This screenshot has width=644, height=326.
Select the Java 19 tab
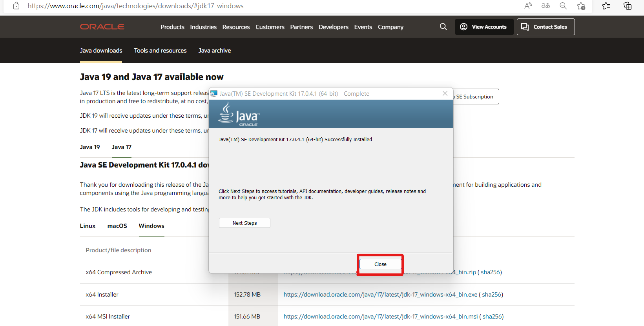(x=90, y=147)
